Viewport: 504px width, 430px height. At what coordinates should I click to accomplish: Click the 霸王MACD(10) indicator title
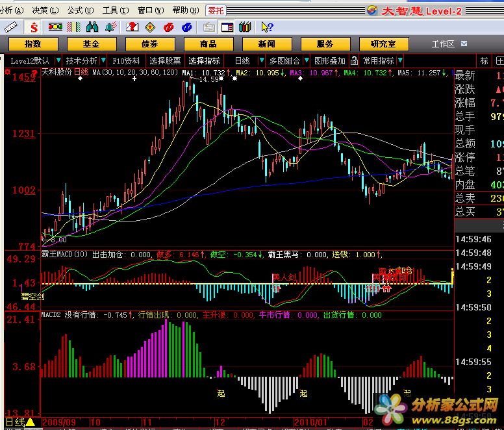click(64, 254)
